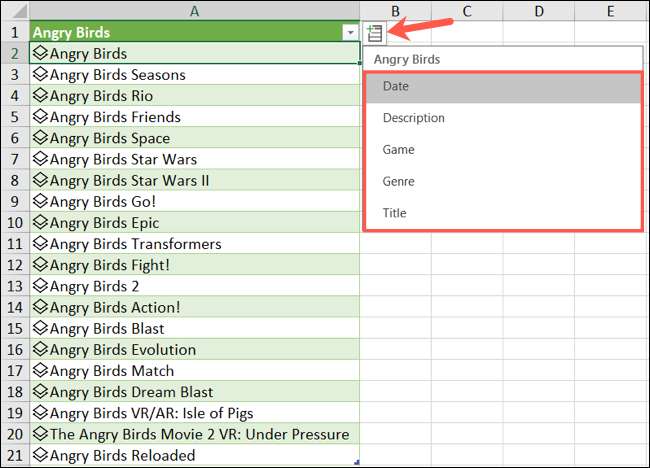Open the data card icon for Angry Birds Space
This screenshot has width=650, height=468.
(x=41, y=138)
